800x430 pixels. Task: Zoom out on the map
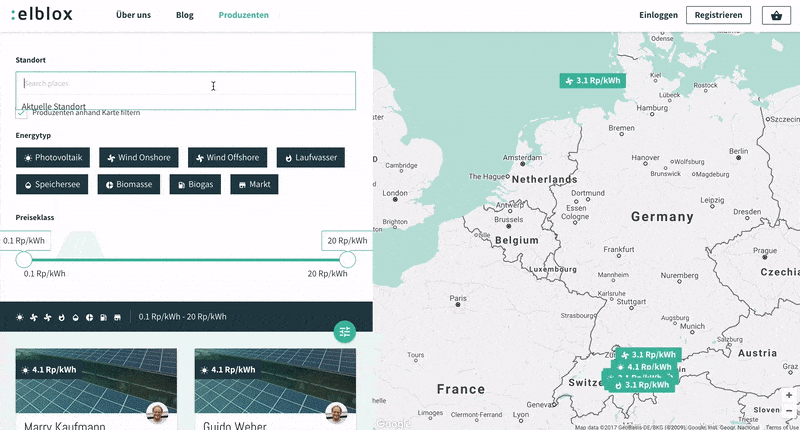(789, 410)
